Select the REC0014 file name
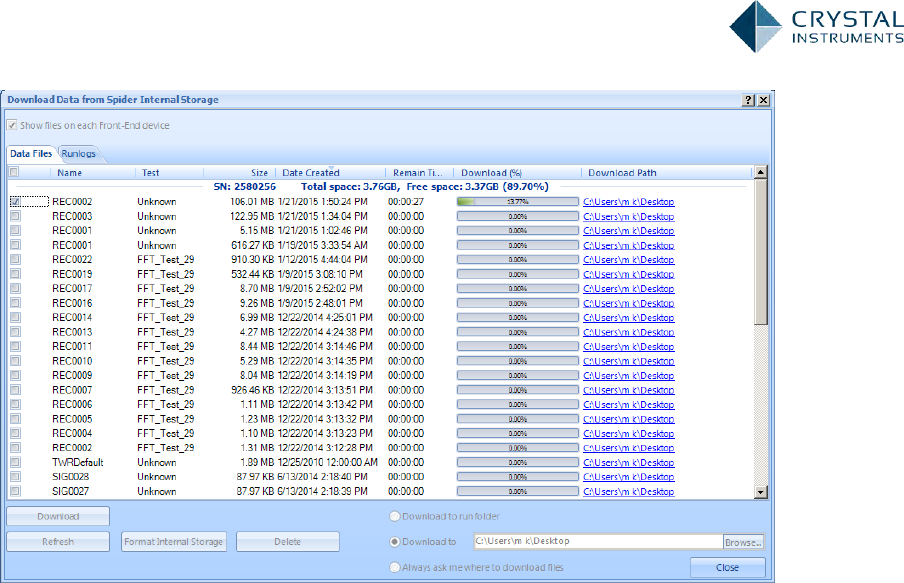 point(72,317)
